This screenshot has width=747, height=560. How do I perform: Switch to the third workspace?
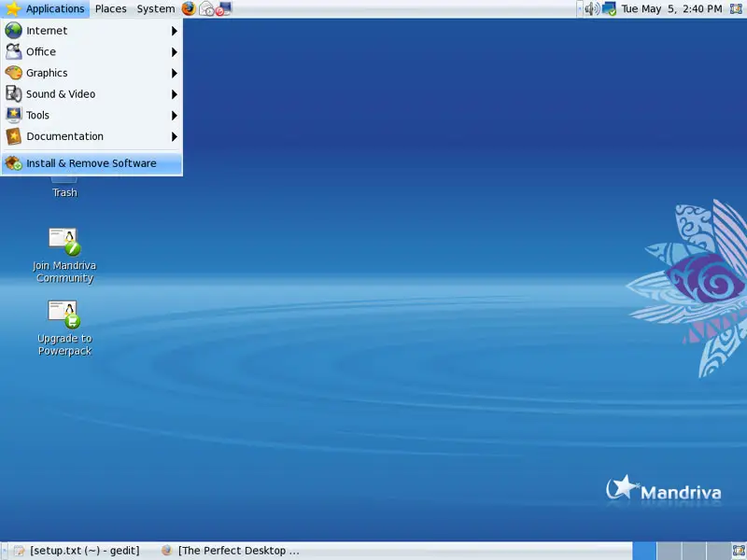[x=693, y=551]
